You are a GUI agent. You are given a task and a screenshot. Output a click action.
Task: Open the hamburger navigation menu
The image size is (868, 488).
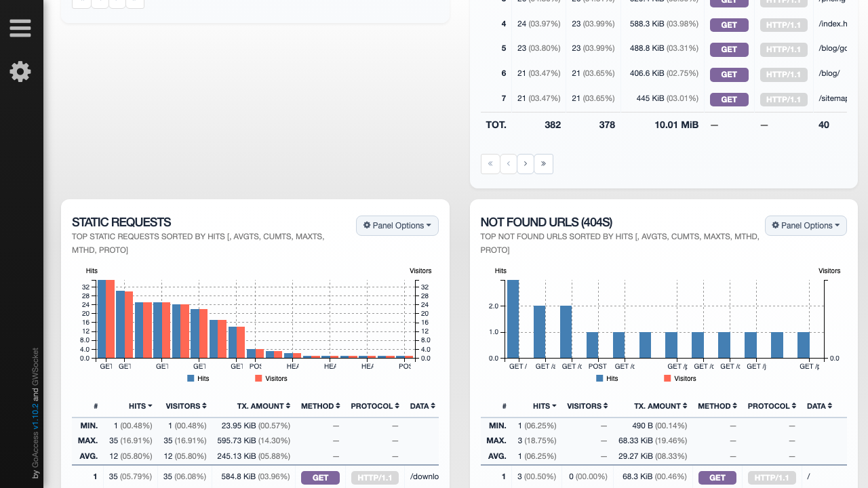(20, 28)
